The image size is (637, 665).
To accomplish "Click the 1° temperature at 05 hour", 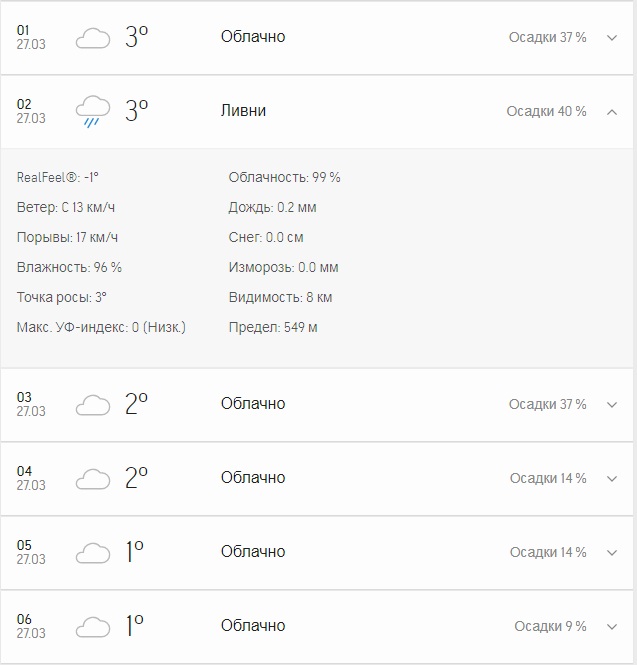I will [135, 552].
